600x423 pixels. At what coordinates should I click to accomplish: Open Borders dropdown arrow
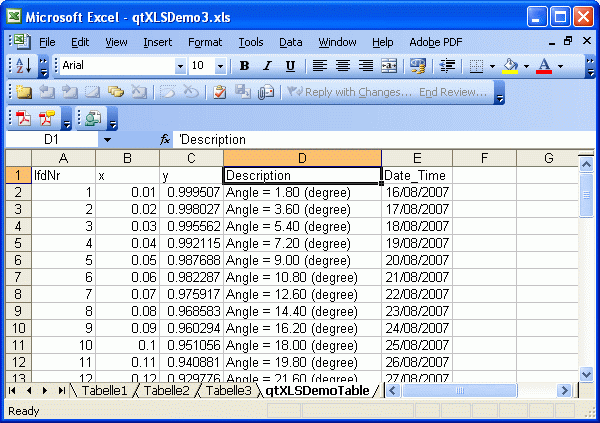492,66
